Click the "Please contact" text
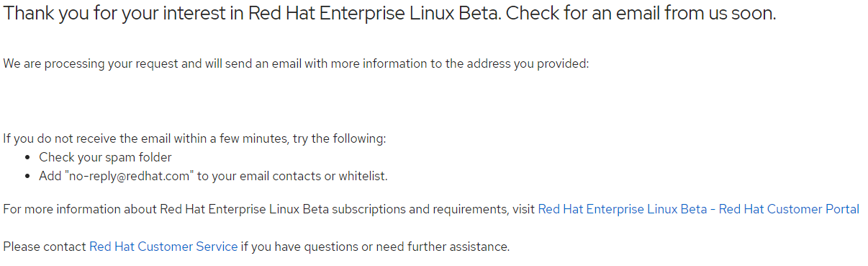868x266 pixels. pos(45,247)
